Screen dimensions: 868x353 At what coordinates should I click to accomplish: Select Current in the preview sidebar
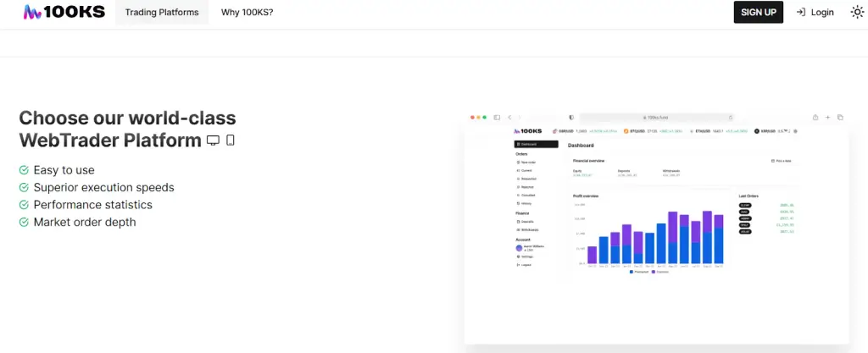(x=525, y=171)
